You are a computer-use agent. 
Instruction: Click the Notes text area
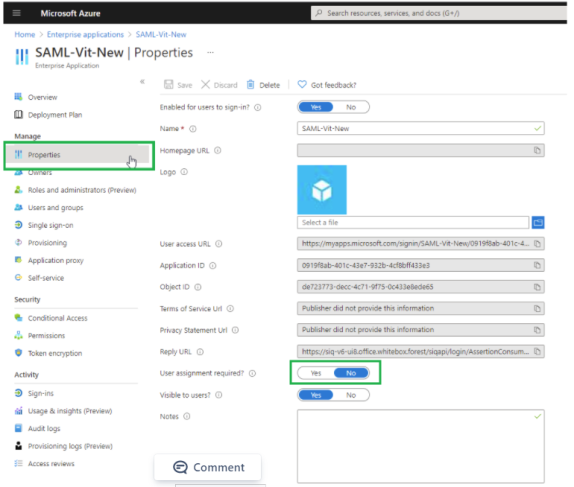(421, 446)
